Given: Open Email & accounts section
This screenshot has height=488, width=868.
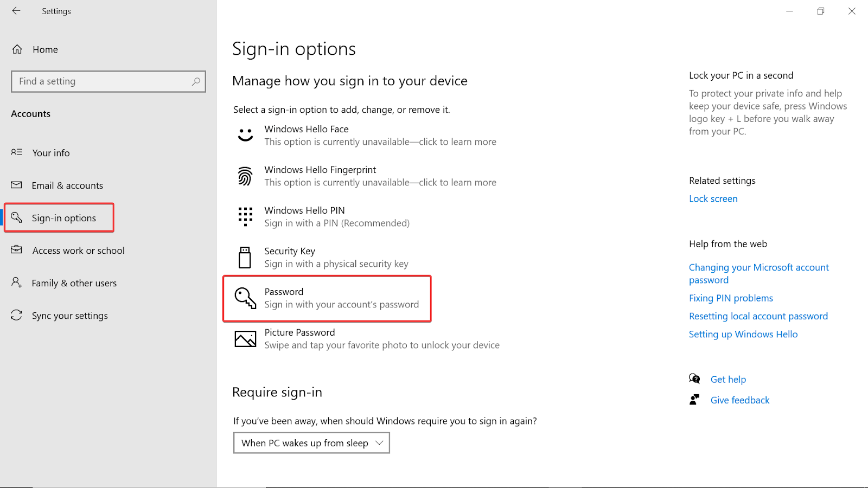Looking at the screenshot, I should (x=67, y=185).
